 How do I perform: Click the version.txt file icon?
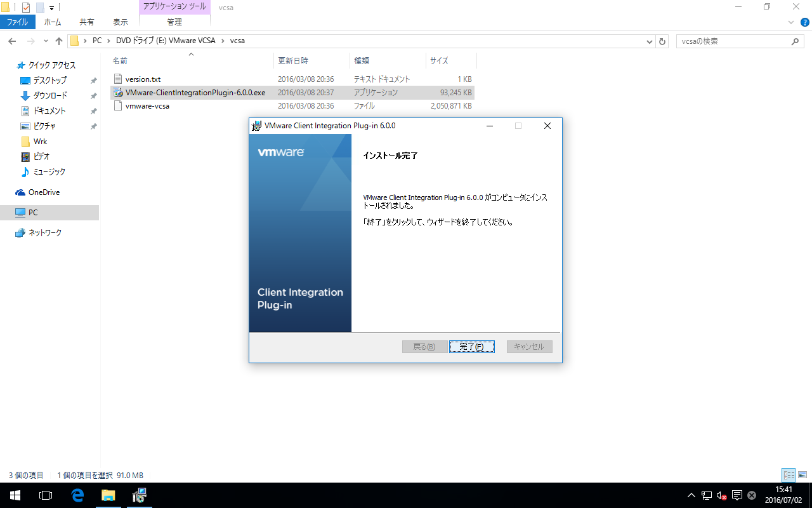[118, 79]
